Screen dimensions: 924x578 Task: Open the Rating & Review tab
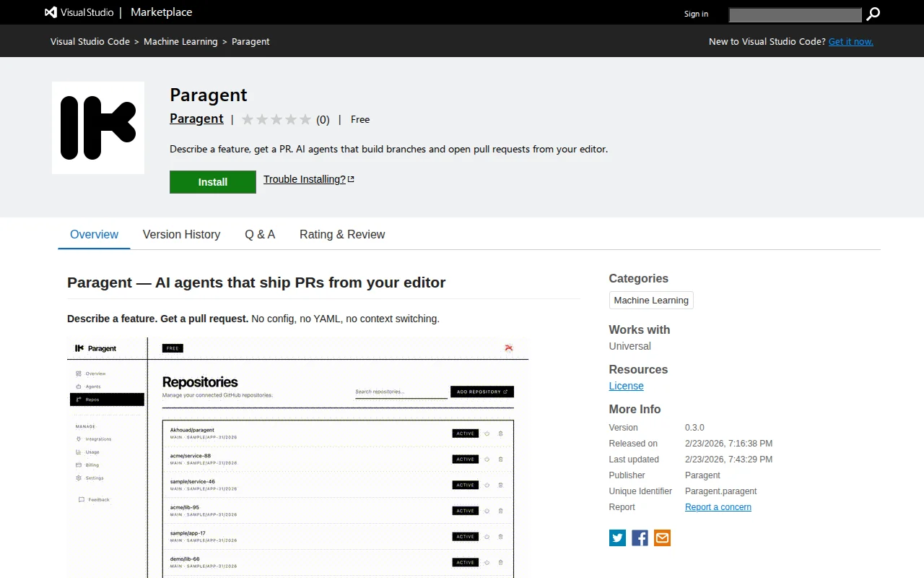(x=342, y=235)
